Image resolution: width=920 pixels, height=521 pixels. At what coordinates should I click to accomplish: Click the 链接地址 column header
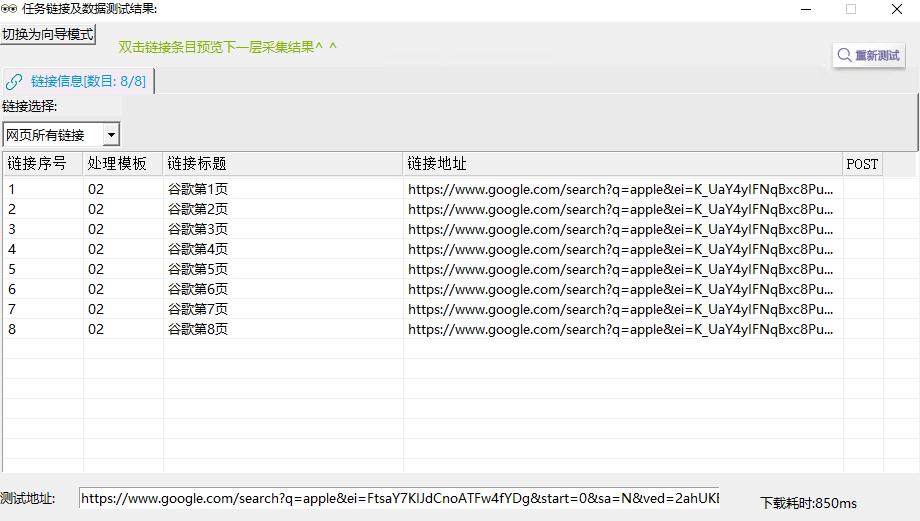(x=623, y=164)
